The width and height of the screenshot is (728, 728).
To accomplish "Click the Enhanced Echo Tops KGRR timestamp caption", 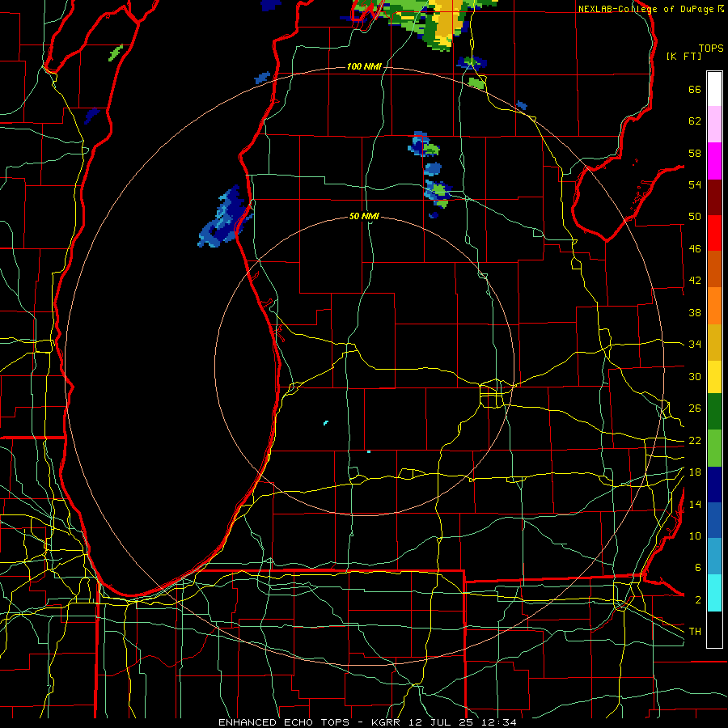I will click(366, 722).
